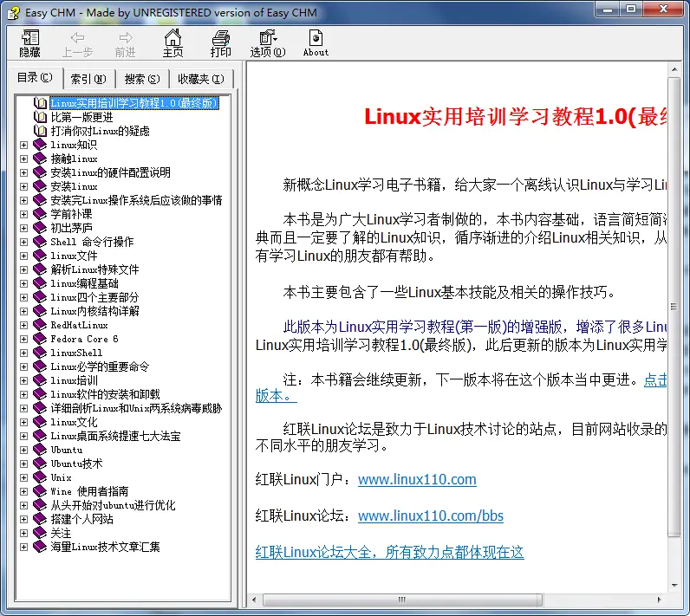The image size is (690, 616).
Task: Switch to the 索引 (Index) tab
Action: tap(88, 79)
